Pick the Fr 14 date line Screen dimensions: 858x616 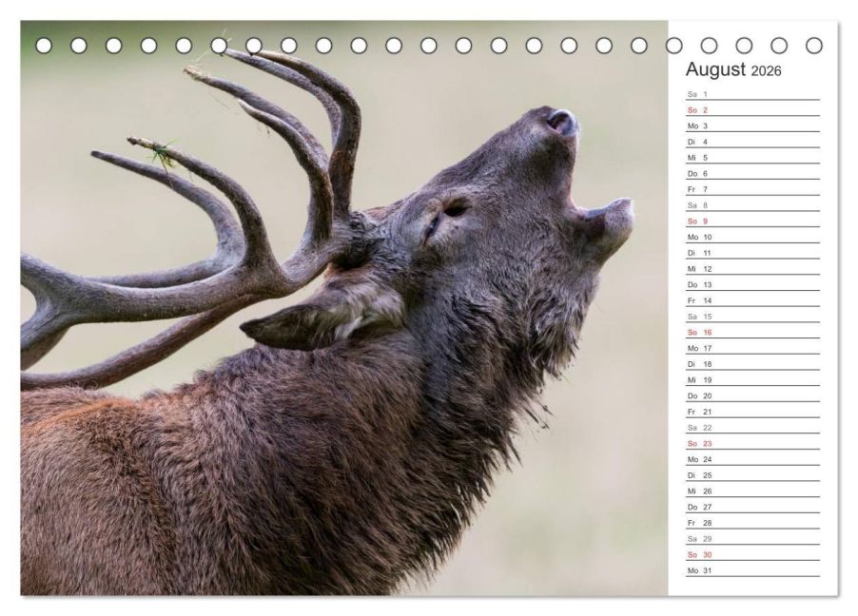coord(751,300)
